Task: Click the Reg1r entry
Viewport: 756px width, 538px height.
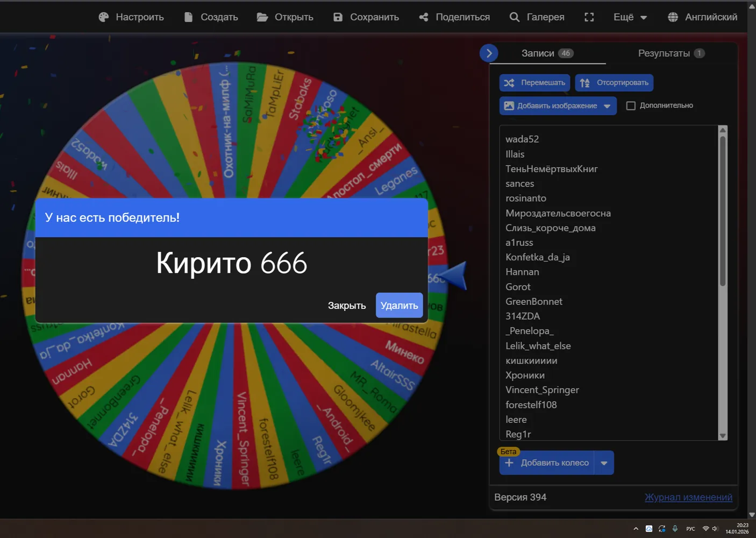Action: 518,434
